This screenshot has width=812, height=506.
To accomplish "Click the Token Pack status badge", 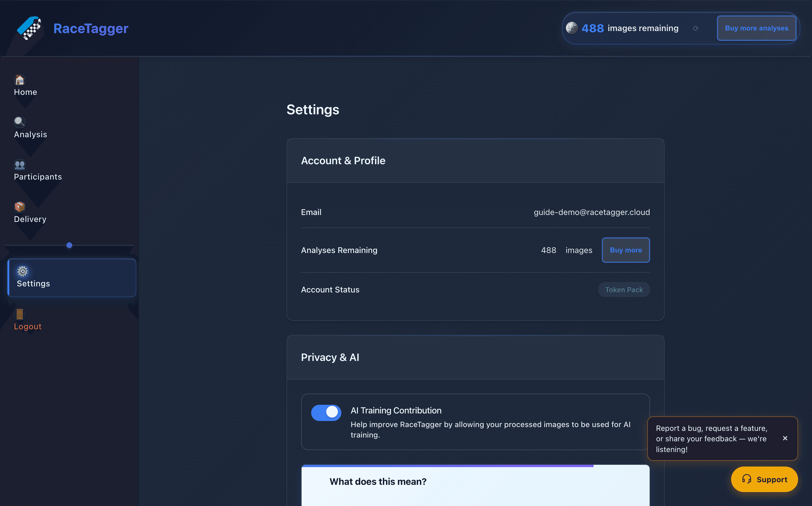I will pyautogui.click(x=624, y=290).
